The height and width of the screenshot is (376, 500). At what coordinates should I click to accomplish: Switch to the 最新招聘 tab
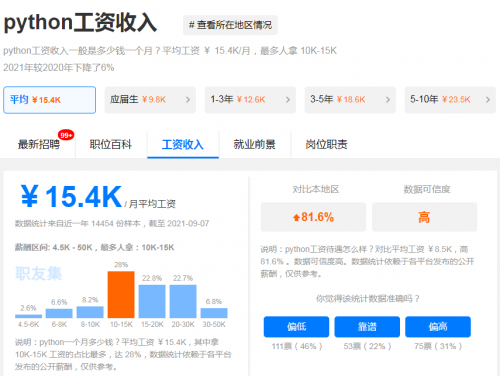39,144
